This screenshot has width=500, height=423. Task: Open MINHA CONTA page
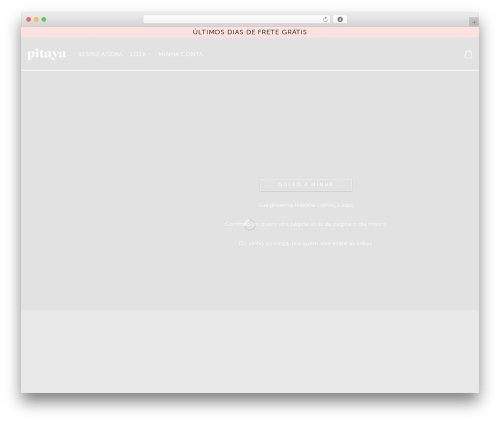click(x=181, y=54)
